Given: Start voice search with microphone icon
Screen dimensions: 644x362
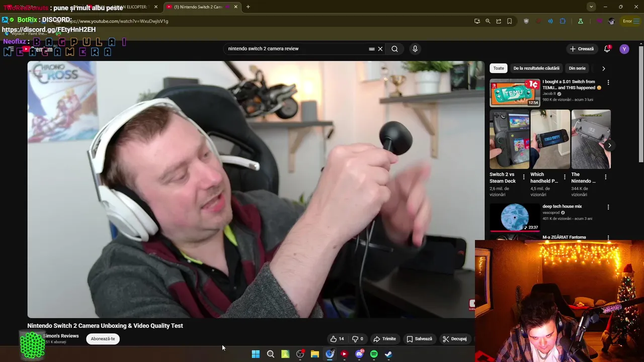Looking at the screenshot, I should [x=415, y=49].
